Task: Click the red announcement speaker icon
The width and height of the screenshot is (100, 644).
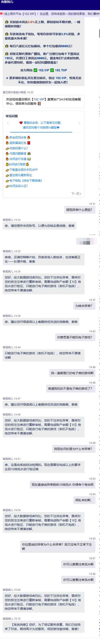Action: (x=2, y=13)
